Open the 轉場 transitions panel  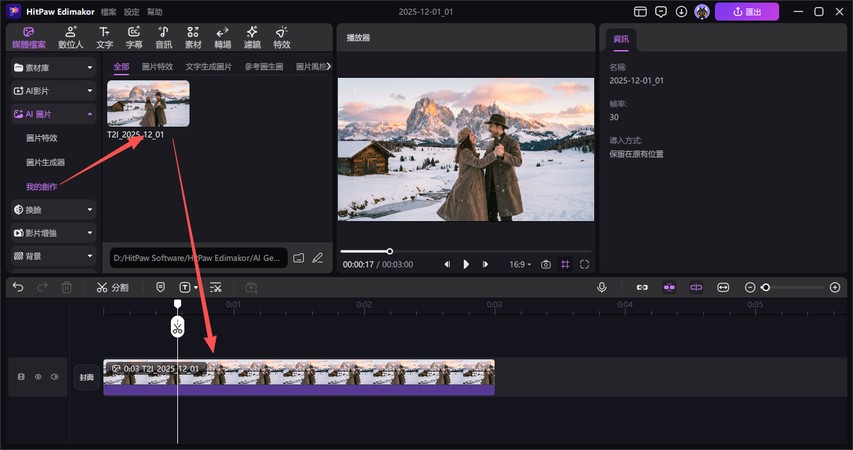222,38
